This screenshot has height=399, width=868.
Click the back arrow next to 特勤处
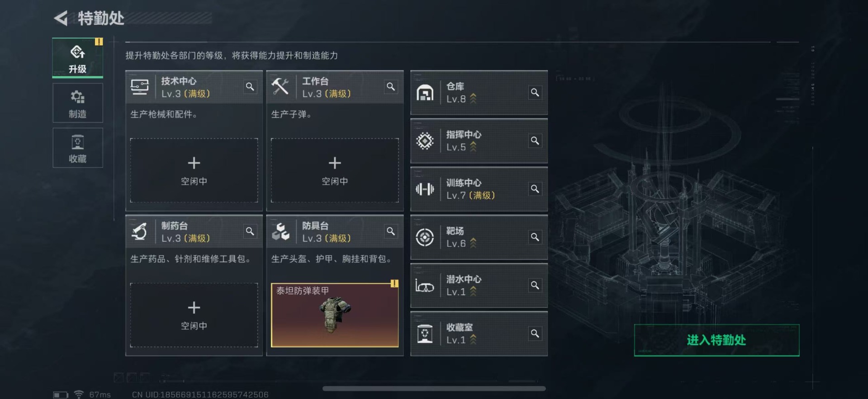point(61,18)
